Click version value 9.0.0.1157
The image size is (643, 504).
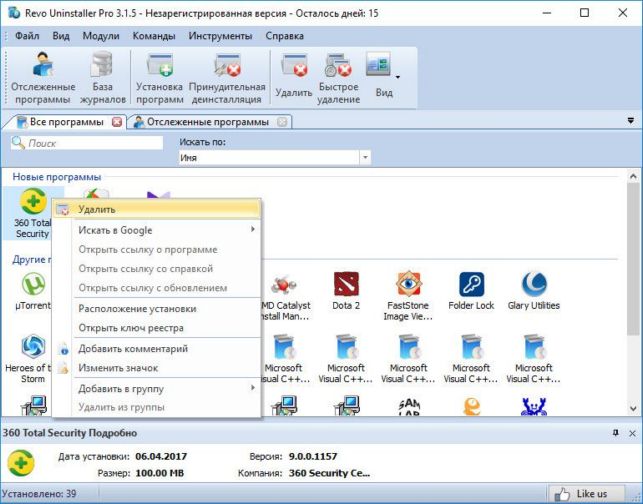tap(313, 456)
